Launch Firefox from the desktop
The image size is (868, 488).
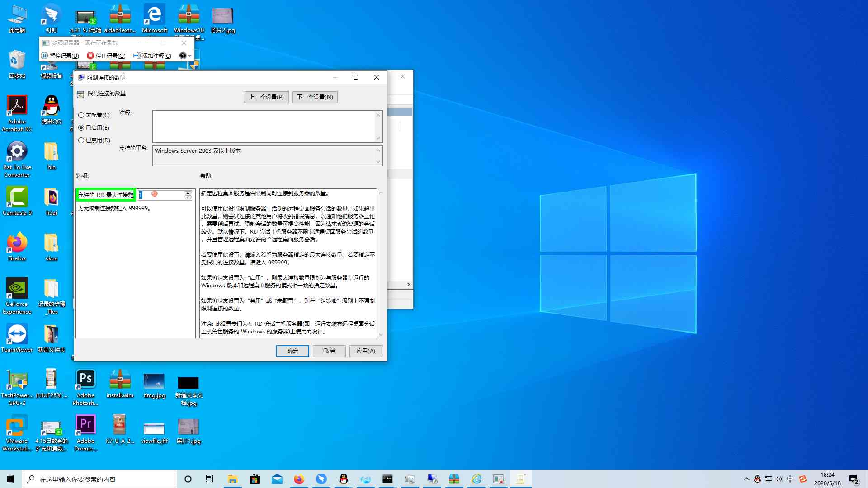17,247
